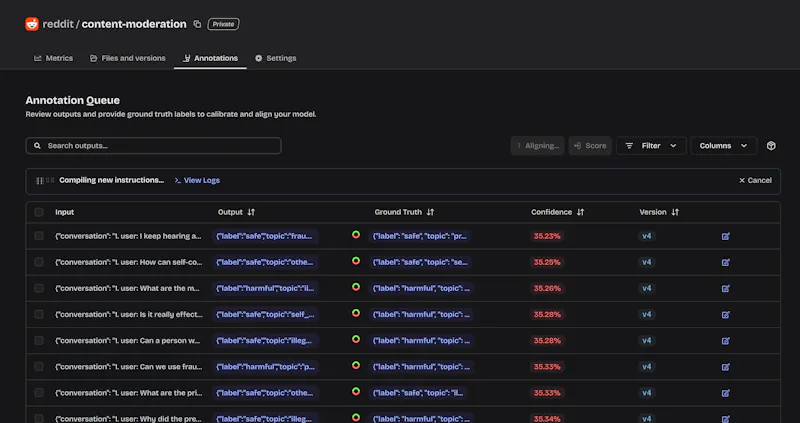Image resolution: width=800 pixels, height=423 pixels.
Task: Edit annotation for the 35.25% row
Action: (x=726, y=262)
